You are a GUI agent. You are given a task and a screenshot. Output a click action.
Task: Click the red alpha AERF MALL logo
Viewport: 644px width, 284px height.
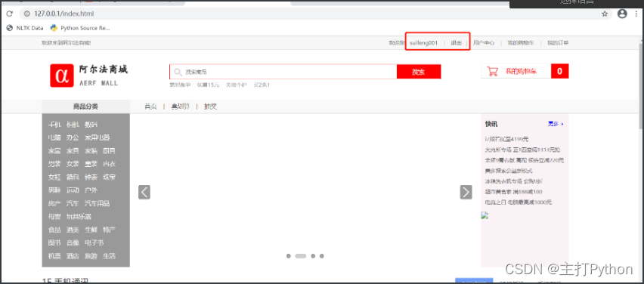coord(62,76)
